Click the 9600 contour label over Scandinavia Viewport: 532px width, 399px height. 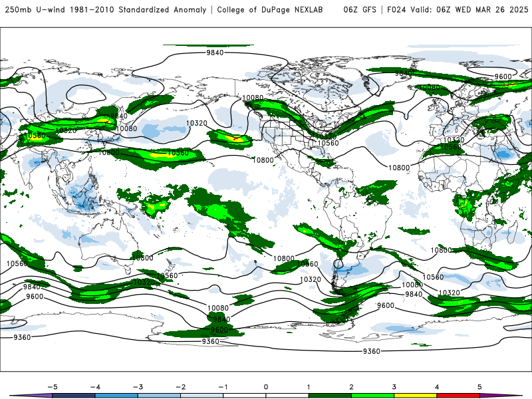(503, 76)
